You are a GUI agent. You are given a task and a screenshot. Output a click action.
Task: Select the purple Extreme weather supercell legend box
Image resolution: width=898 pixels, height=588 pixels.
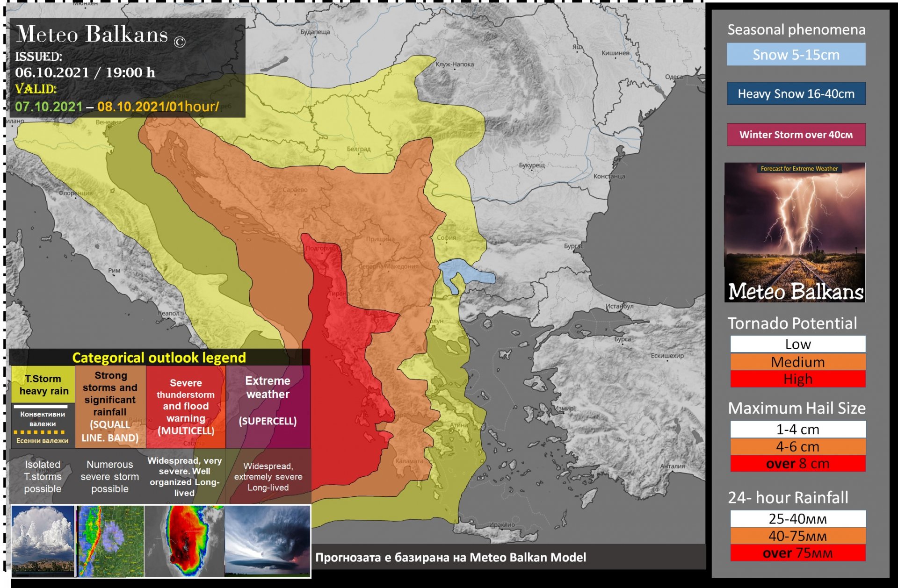tap(268, 407)
